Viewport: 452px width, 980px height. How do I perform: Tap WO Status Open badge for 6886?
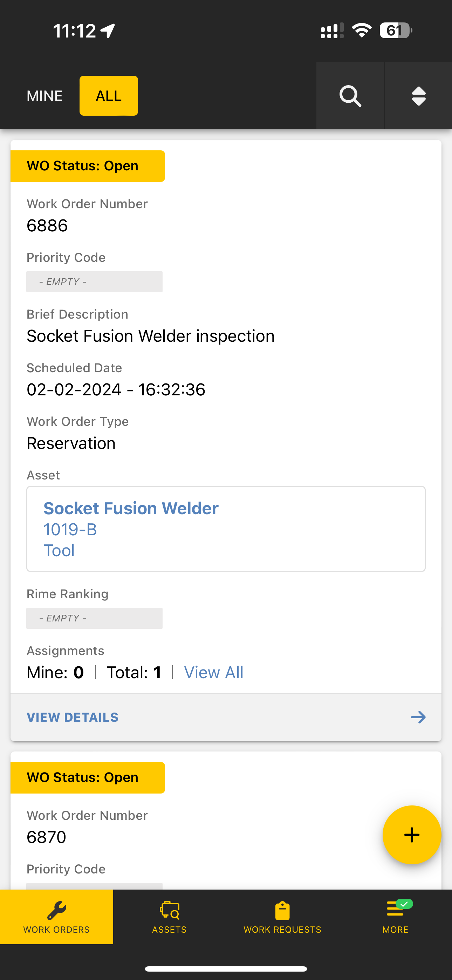[x=88, y=166]
